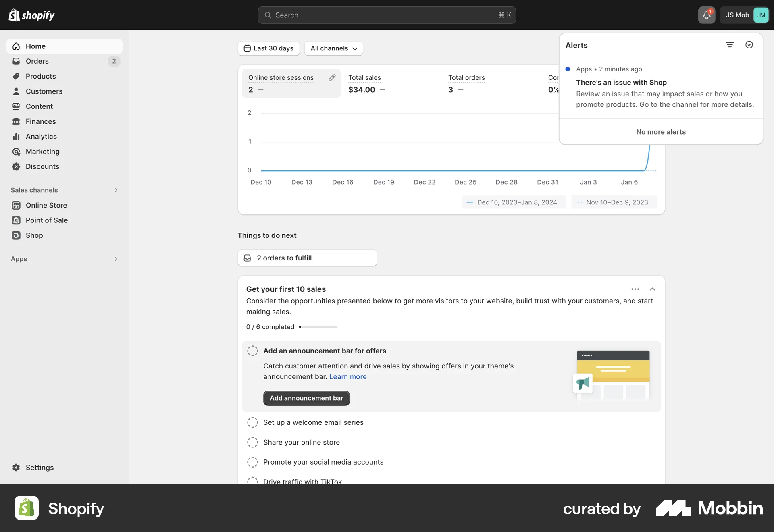Mark all alerts as read with checkmark icon

749,45
